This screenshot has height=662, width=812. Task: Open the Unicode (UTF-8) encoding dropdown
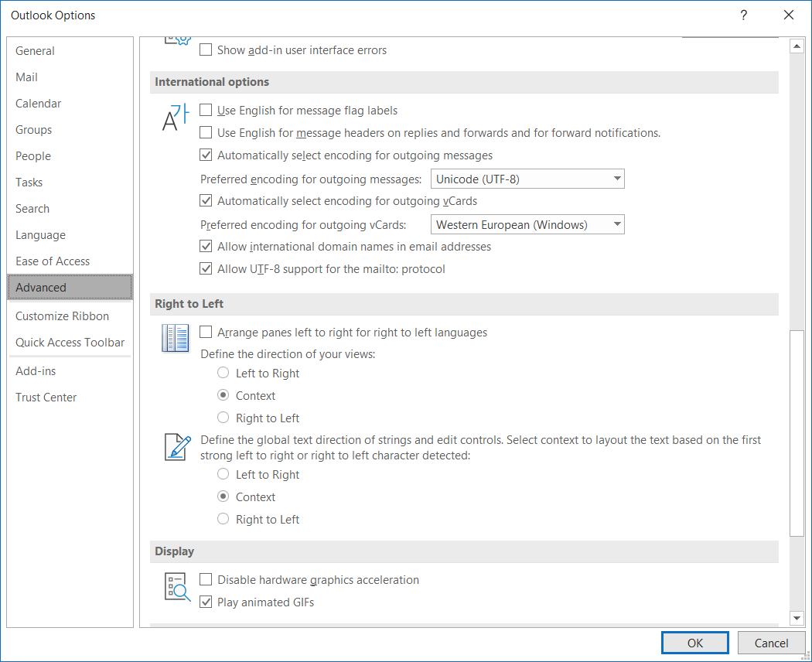pos(527,179)
